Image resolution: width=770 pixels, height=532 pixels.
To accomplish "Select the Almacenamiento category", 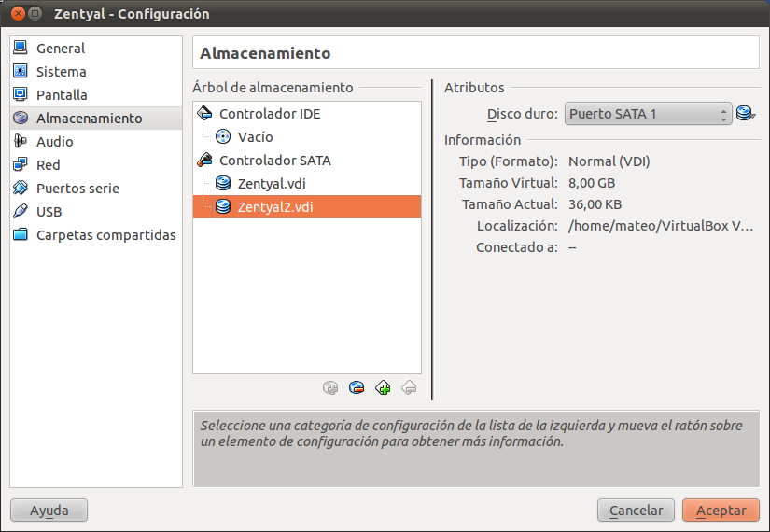I will (96, 119).
